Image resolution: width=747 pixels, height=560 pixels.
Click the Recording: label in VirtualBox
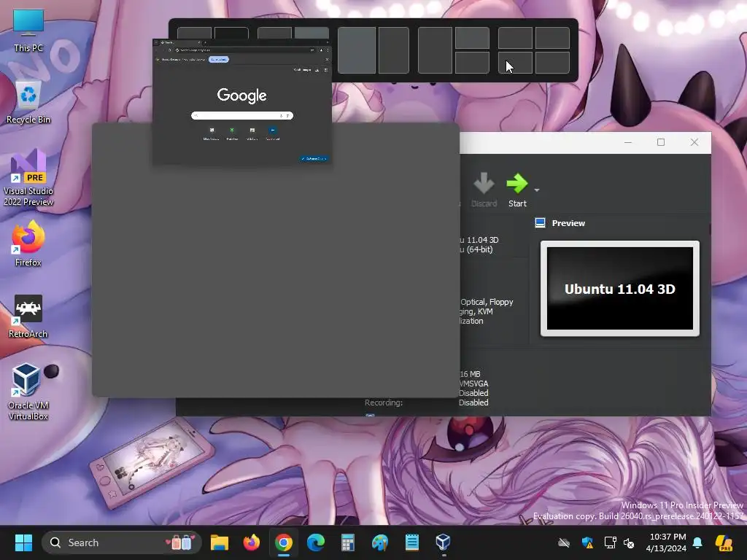384,402
